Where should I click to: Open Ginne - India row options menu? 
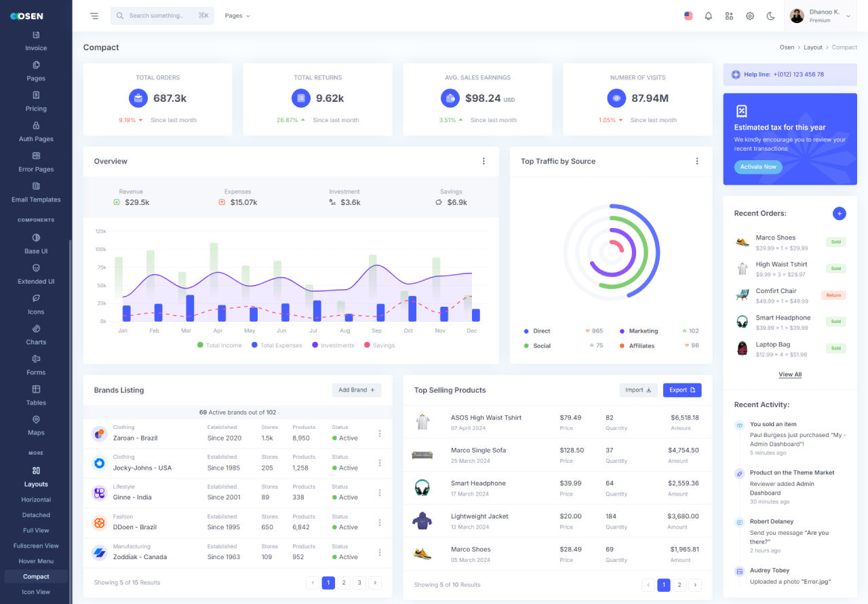click(x=380, y=493)
